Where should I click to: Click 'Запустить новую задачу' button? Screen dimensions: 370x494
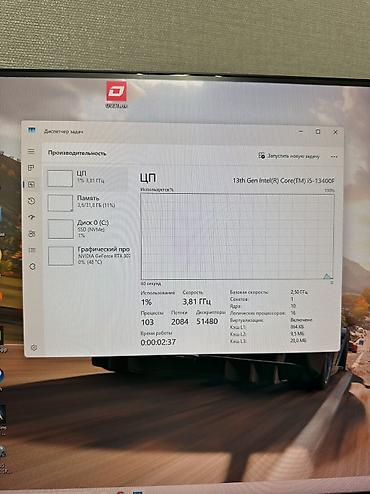(x=289, y=156)
